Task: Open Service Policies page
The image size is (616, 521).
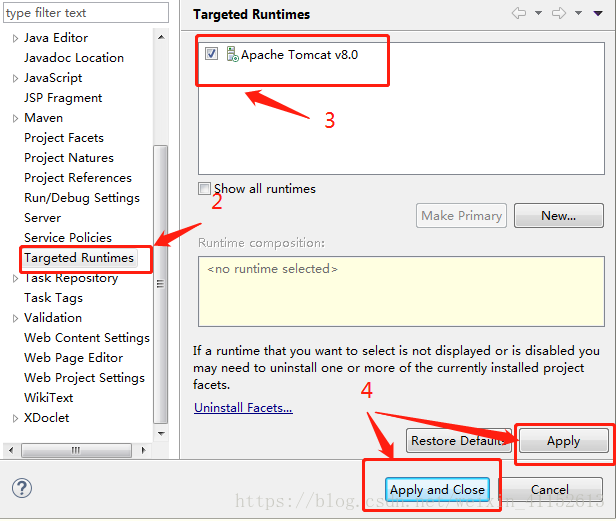Action: 68,238
